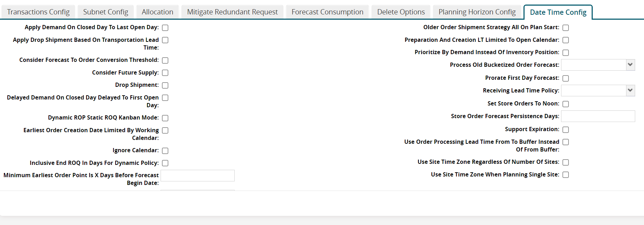Open the Forecast Consumption tab
644x225 pixels.
[x=327, y=12]
